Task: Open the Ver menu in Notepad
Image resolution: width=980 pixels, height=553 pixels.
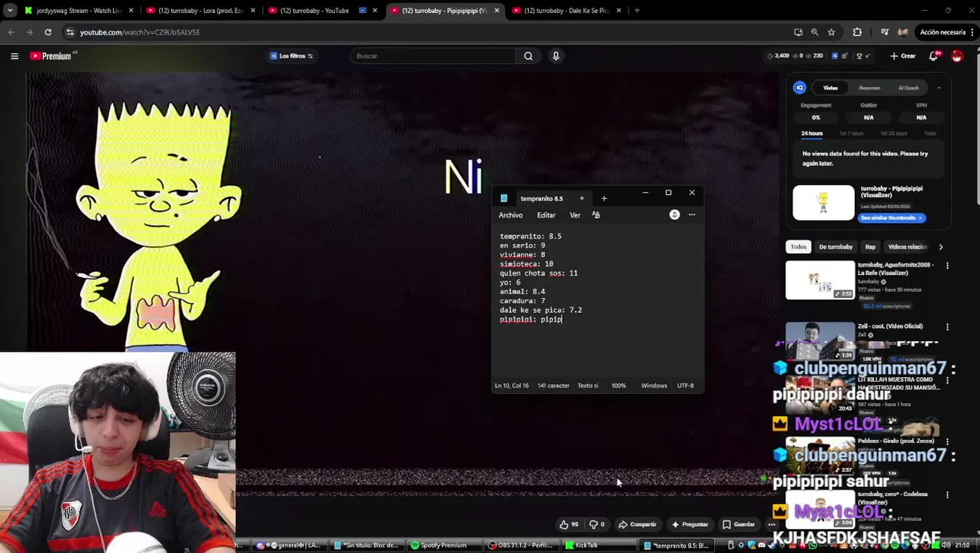Action: 575,215
